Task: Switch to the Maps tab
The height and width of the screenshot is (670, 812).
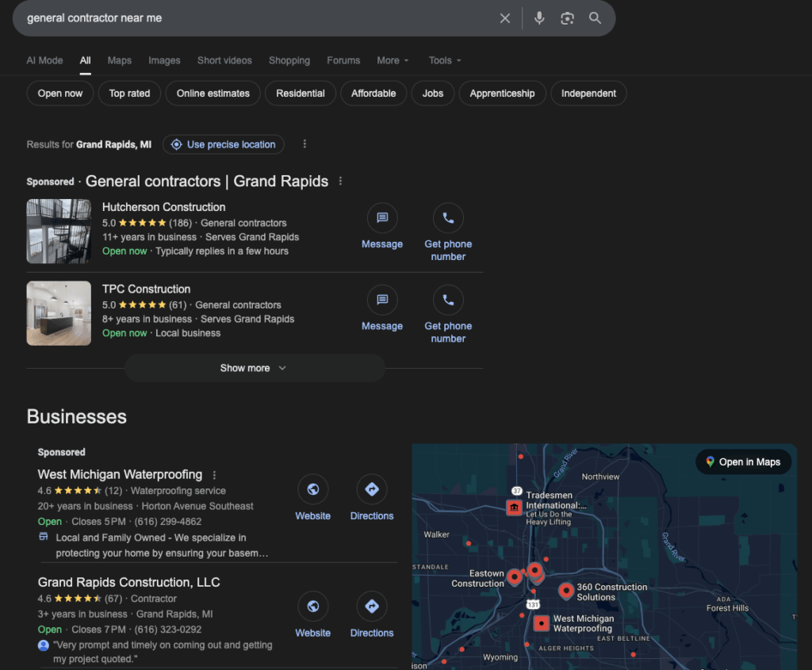Action: click(120, 60)
